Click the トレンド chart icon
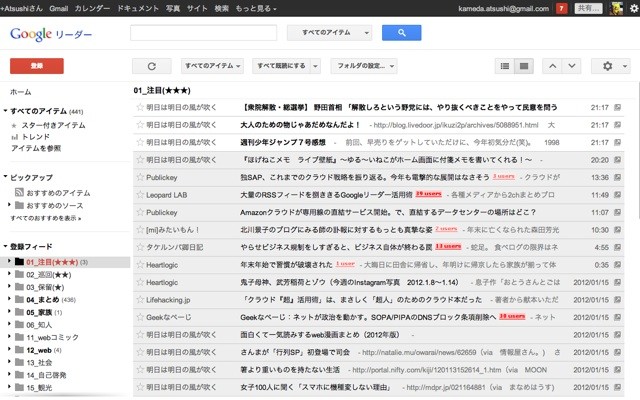This screenshot has height=400, width=640. tap(15, 137)
